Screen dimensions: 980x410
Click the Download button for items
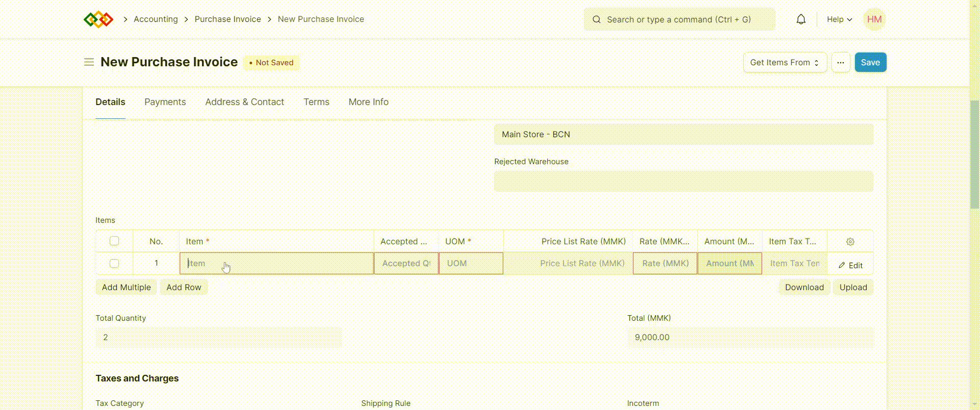click(804, 287)
